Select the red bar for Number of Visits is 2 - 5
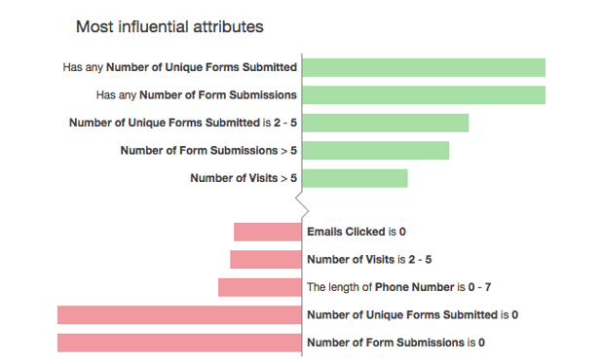The image size is (602, 364). pyautogui.click(x=266, y=260)
